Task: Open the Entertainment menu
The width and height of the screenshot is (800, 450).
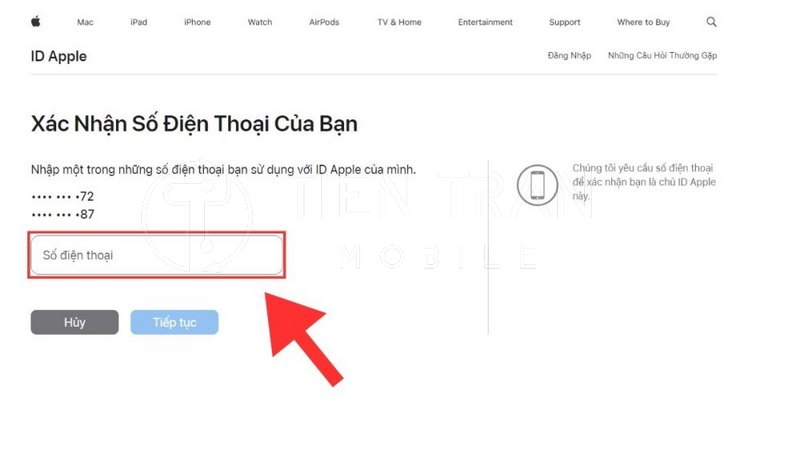Action: coord(485,22)
